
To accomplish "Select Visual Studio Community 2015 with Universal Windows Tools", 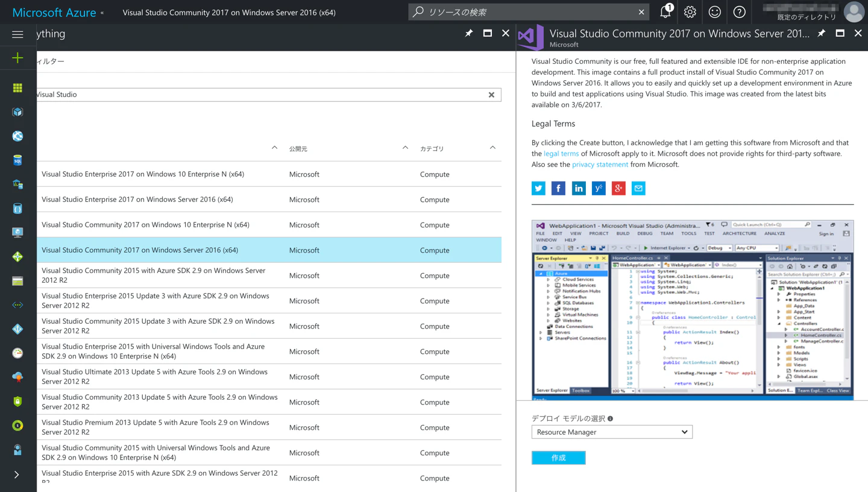I will coord(269,453).
